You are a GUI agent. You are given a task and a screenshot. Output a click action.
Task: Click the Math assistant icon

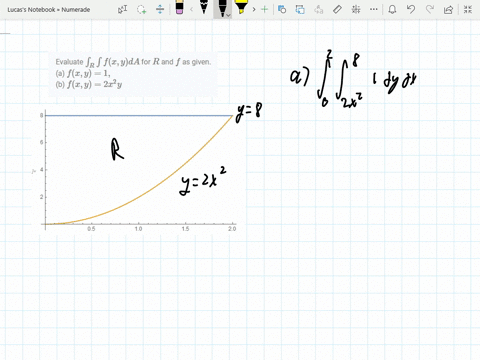[356, 9]
